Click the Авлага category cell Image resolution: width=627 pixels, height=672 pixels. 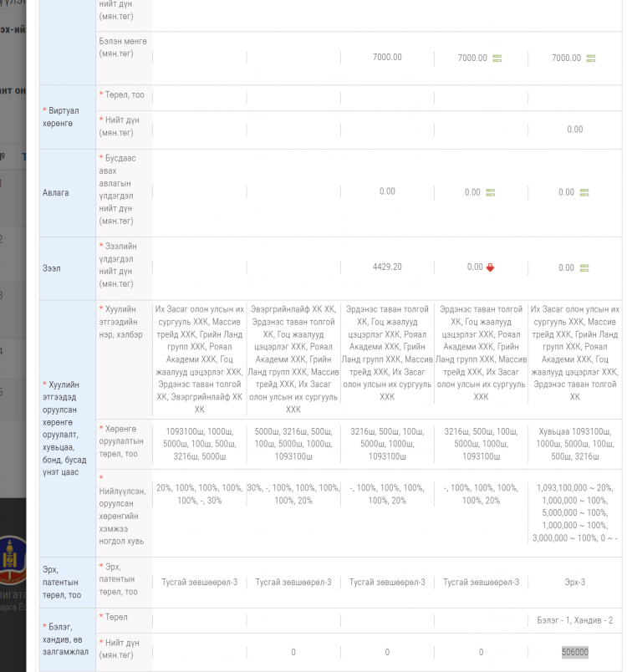pos(67,192)
